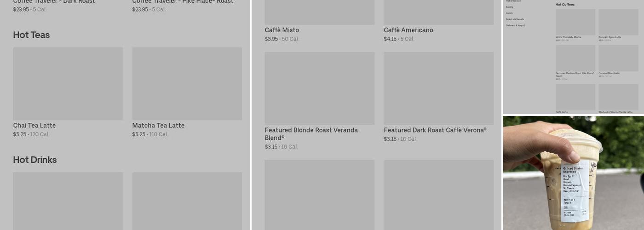644x230 pixels.
Task: Select the Matcha Tea Latte image tile
Action: [x=187, y=84]
